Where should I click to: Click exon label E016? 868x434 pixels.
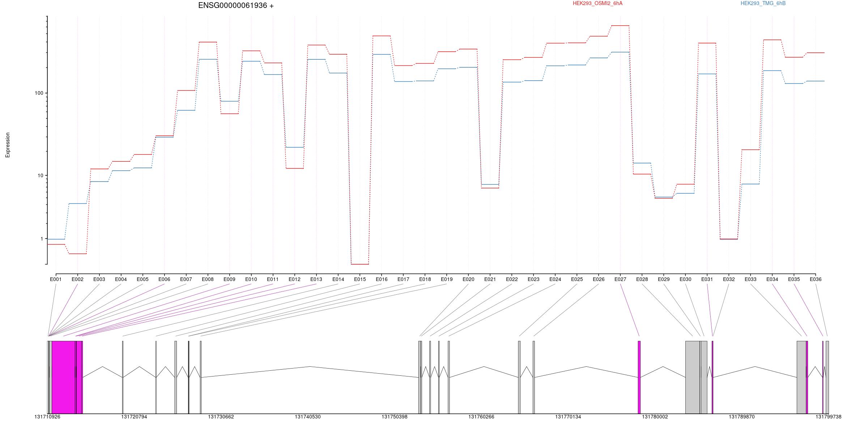click(382, 279)
